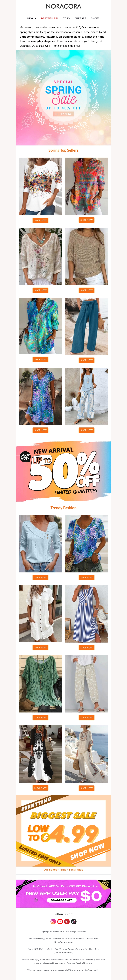Image resolution: width=127 pixels, height=980 pixels.
Task: Select the TOPS navigation link
Action: 66,18
